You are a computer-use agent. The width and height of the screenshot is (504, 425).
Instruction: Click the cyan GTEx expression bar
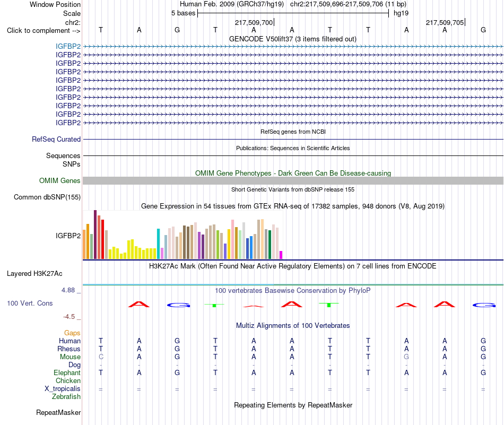(158, 244)
